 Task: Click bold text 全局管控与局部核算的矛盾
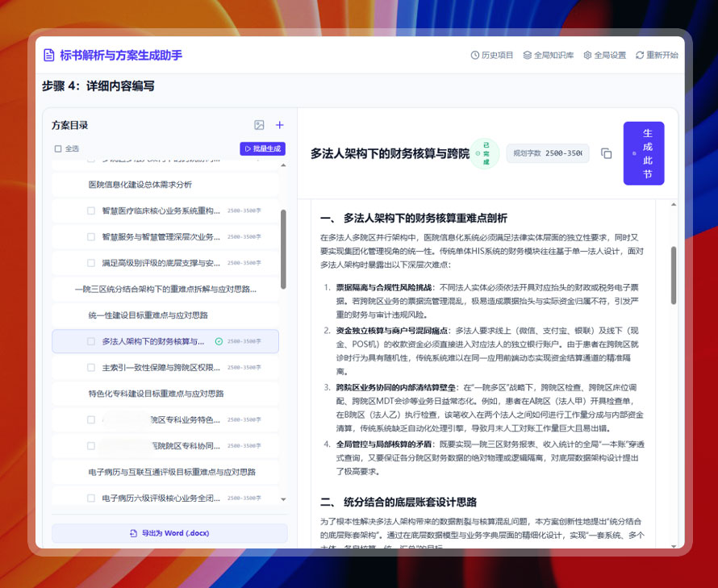pos(384,444)
